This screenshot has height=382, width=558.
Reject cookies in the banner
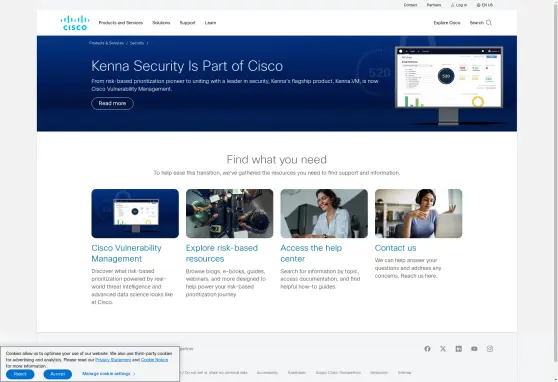click(x=20, y=374)
